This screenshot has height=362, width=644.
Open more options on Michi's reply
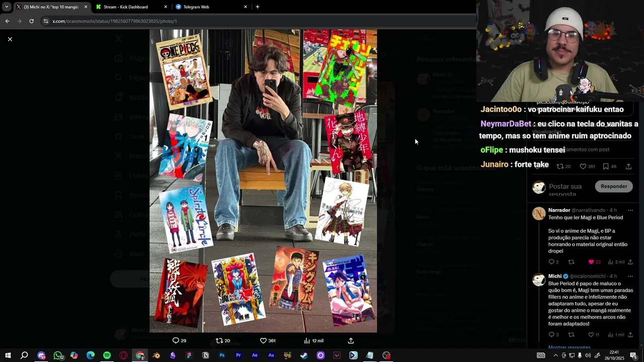[630, 276]
